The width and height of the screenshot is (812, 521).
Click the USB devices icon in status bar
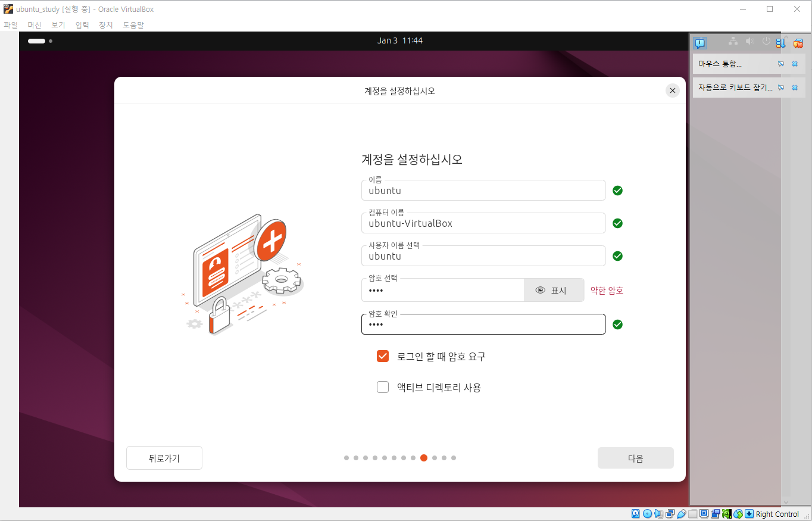point(682,514)
